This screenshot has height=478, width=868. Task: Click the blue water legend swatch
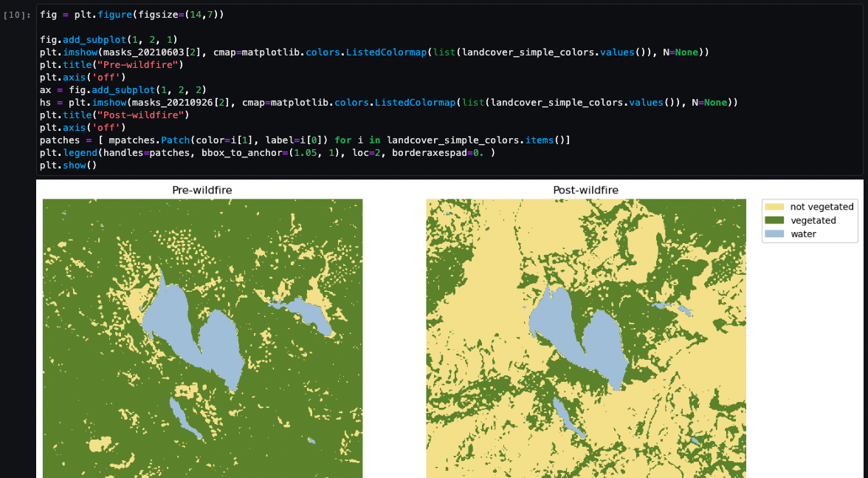pyautogui.click(x=774, y=233)
